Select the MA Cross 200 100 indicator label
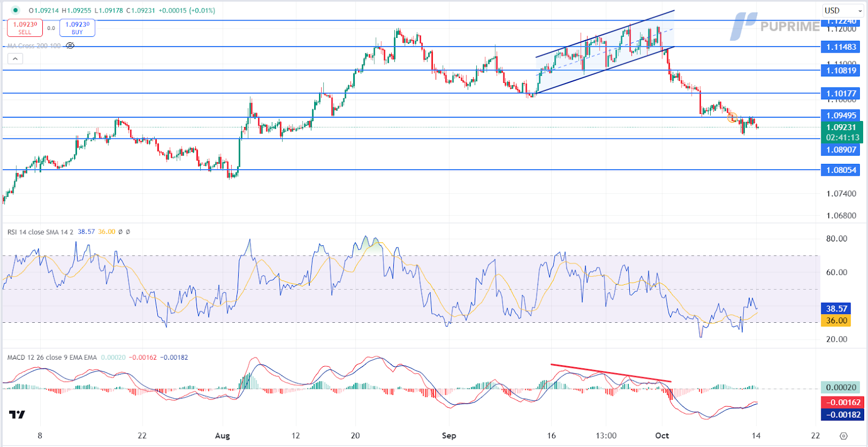 tap(34, 46)
